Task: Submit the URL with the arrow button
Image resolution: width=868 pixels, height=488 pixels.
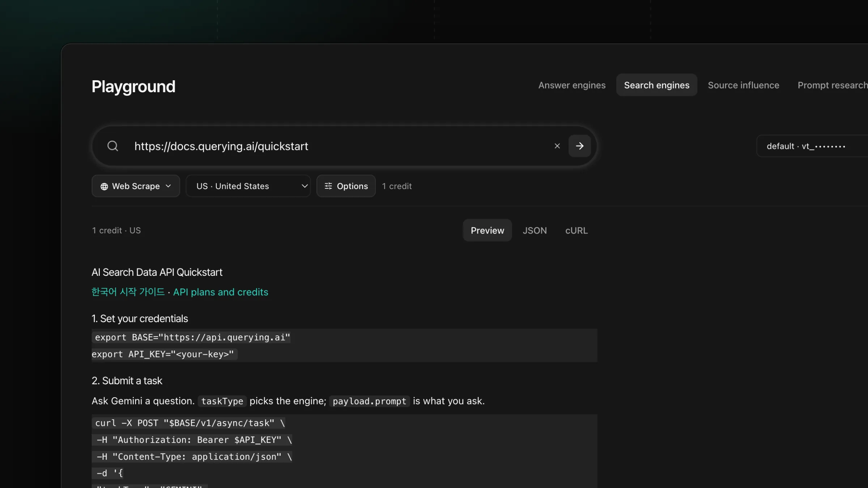Action: pos(579,146)
